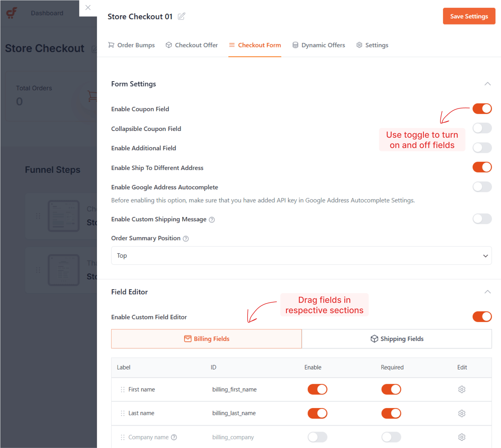Click the billing_first_name ID text
This screenshot has height=448, width=501.
click(x=234, y=390)
